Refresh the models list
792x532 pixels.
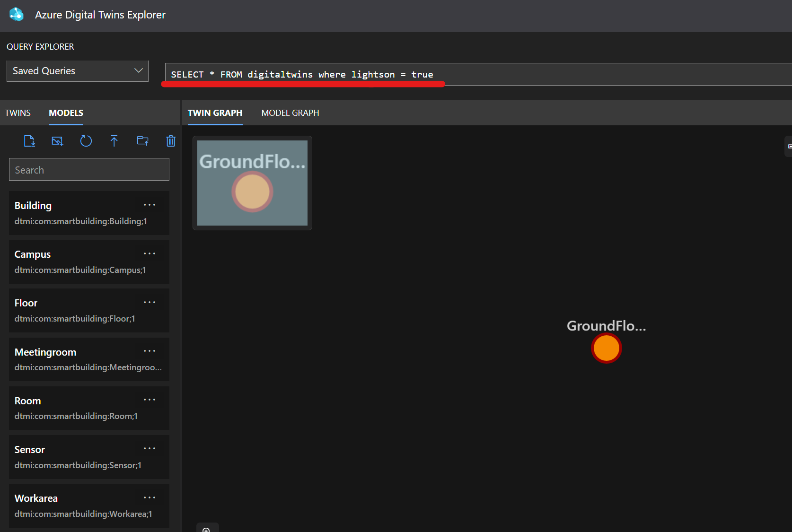[86, 141]
